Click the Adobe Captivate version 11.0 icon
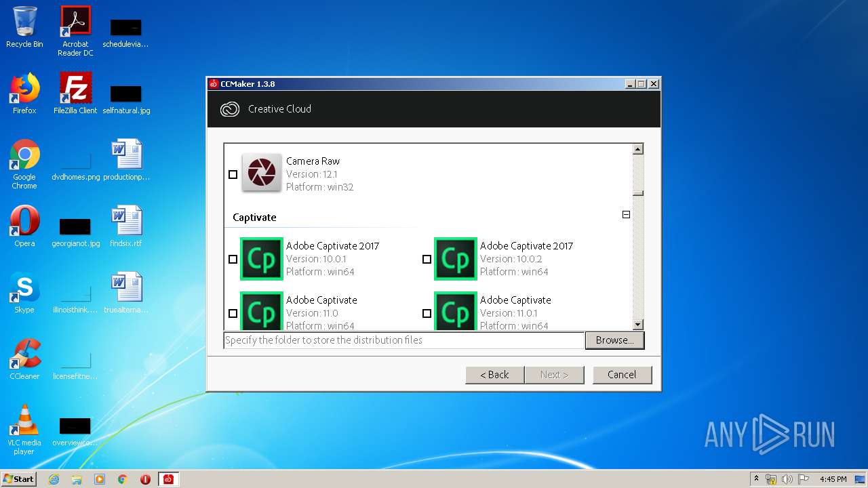 261,311
